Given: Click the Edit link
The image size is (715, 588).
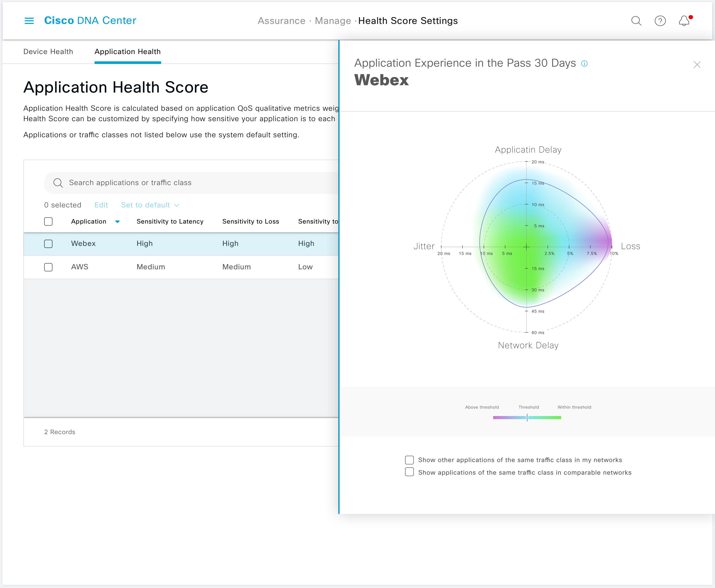Looking at the screenshot, I should point(101,205).
